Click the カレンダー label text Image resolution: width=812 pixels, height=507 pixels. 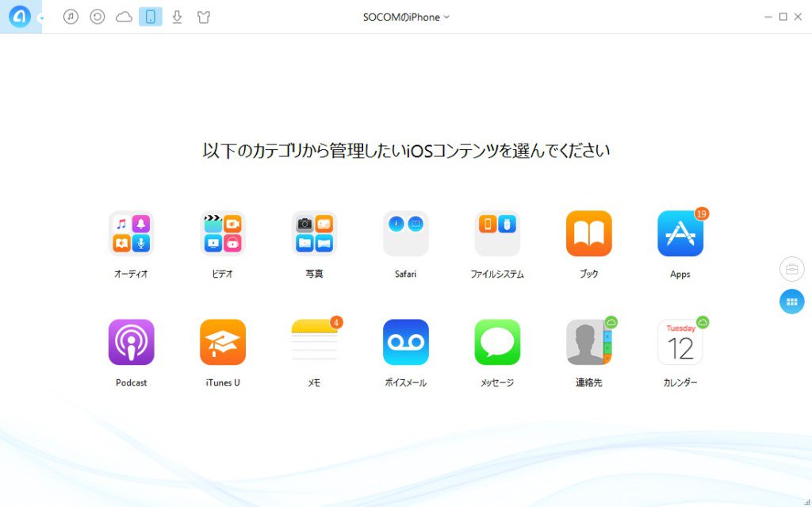[680, 382]
